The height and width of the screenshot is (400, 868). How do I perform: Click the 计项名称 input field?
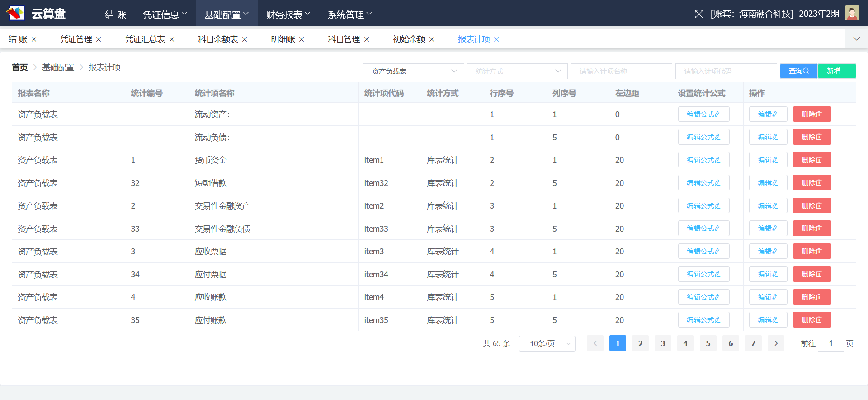621,71
